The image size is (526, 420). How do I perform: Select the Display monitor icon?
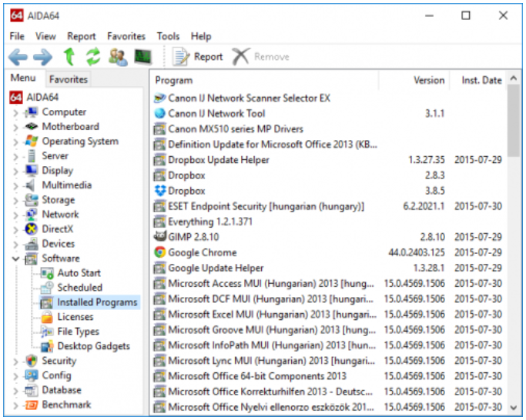[x=32, y=170]
